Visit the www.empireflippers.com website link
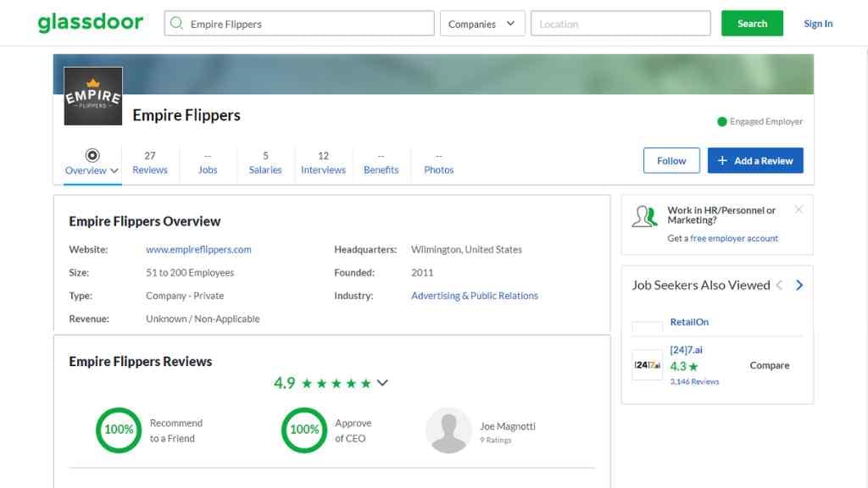 click(x=198, y=249)
